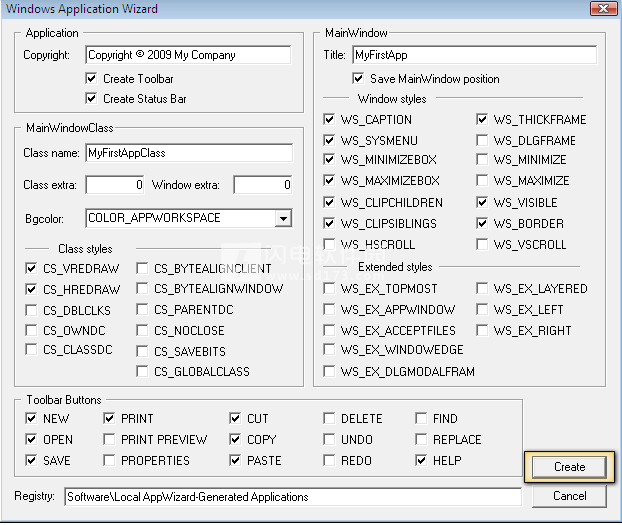Enable CS_DBLCLKS class style

(31, 310)
